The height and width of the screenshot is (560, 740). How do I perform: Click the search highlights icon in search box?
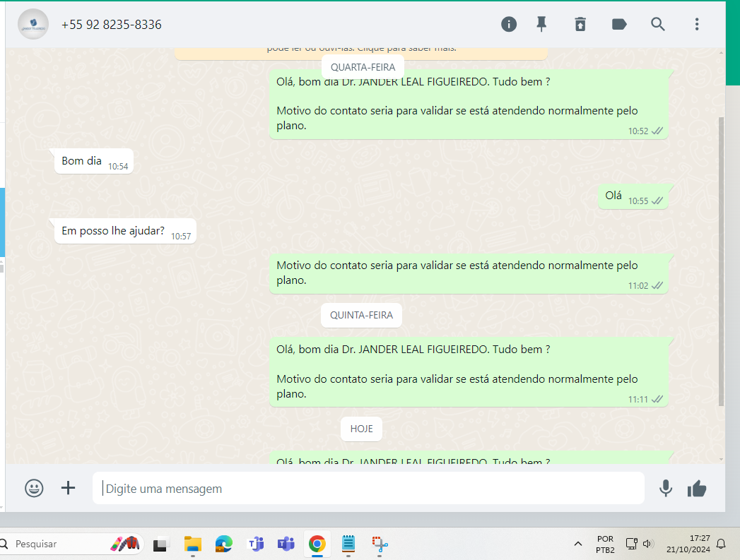pyautogui.click(x=125, y=544)
